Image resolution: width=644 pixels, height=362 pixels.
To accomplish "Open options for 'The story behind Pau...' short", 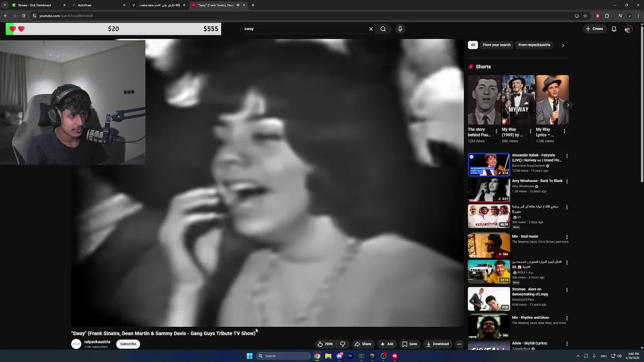I will pos(496,131).
